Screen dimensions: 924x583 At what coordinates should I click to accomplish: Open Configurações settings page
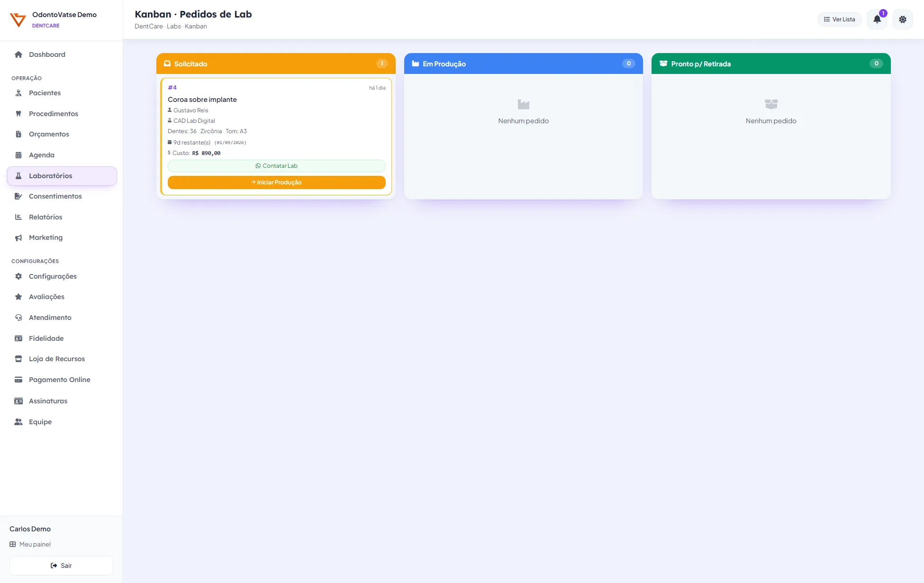pyautogui.click(x=62, y=276)
